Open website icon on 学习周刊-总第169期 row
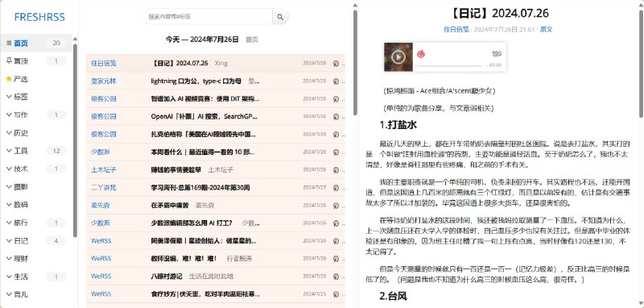 (336, 188)
